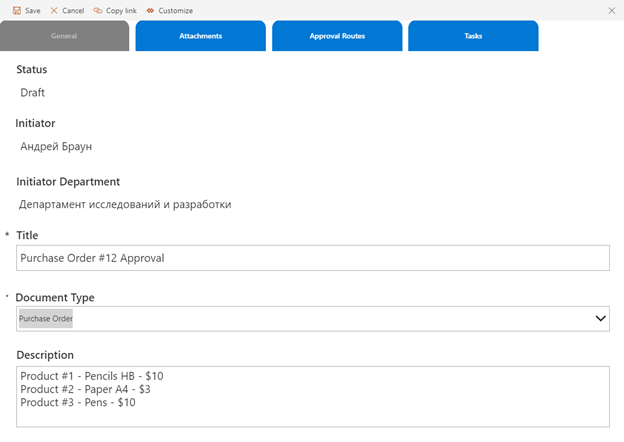Click Департамент исследований и разработки text

pyautogui.click(x=125, y=204)
